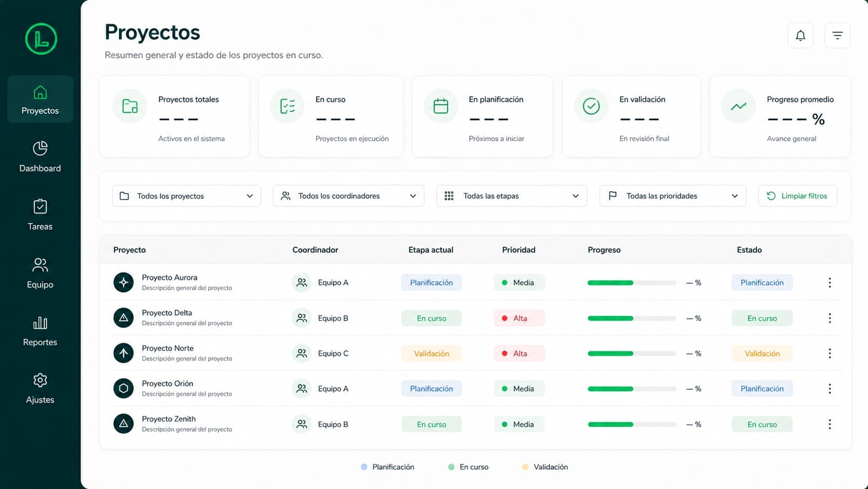The image size is (868, 489).
Task: Click Proyecto Zenith's progress bar
Action: pyautogui.click(x=632, y=425)
